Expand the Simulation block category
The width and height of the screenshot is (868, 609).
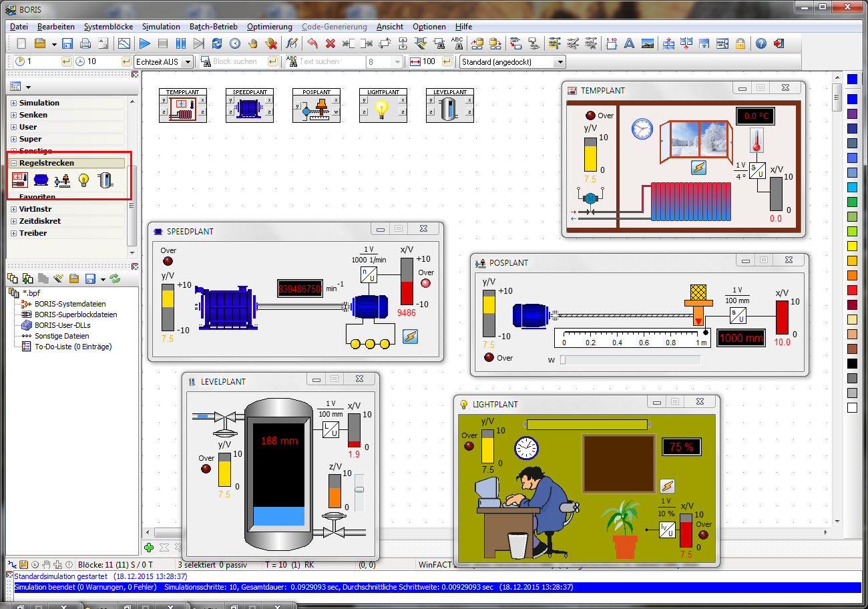(14, 103)
